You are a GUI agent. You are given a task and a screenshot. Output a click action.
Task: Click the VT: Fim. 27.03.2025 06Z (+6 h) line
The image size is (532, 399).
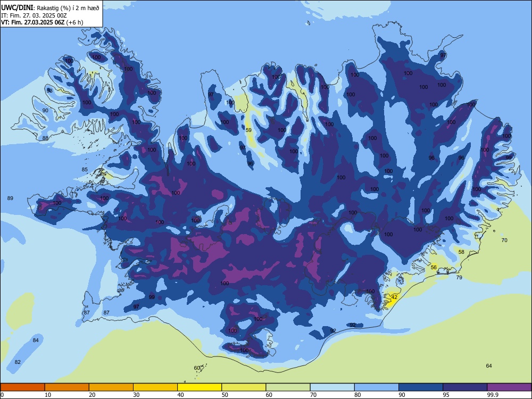tap(42, 22)
